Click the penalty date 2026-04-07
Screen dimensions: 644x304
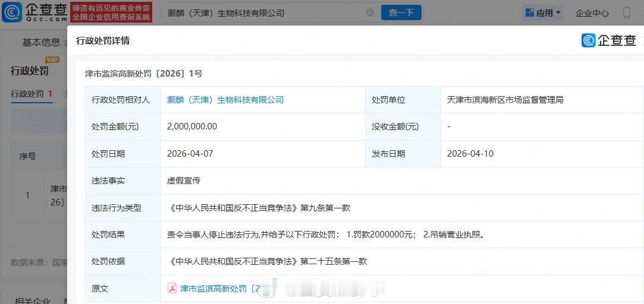[x=190, y=154]
